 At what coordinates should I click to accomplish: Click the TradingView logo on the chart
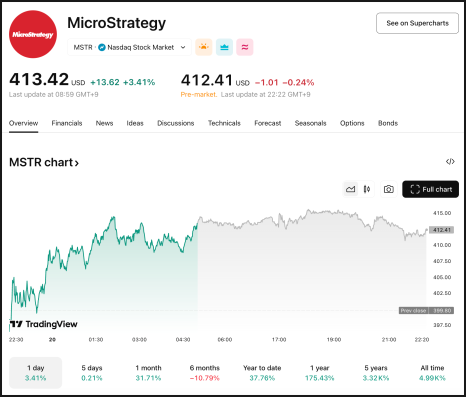[x=43, y=324]
